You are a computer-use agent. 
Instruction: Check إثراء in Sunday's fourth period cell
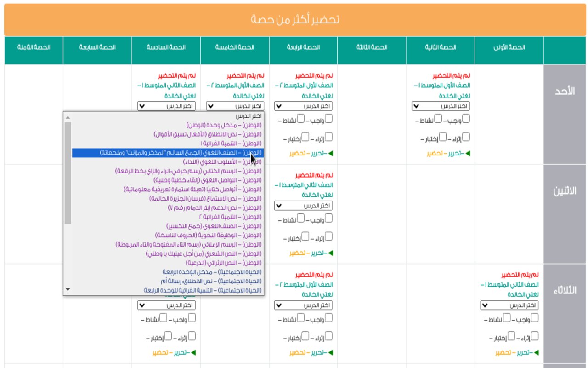click(x=328, y=137)
